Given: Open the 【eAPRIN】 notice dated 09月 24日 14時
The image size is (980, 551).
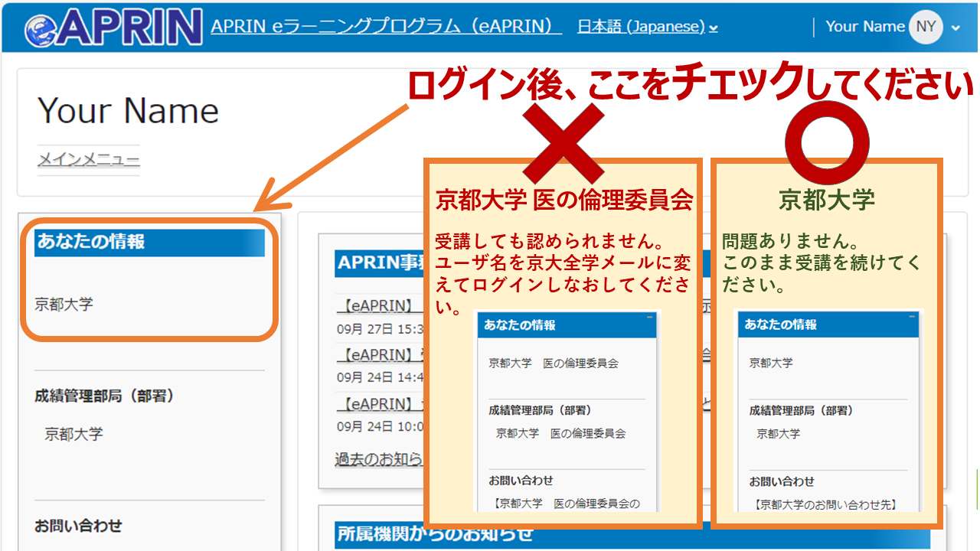Looking at the screenshot, I should pos(379,354).
